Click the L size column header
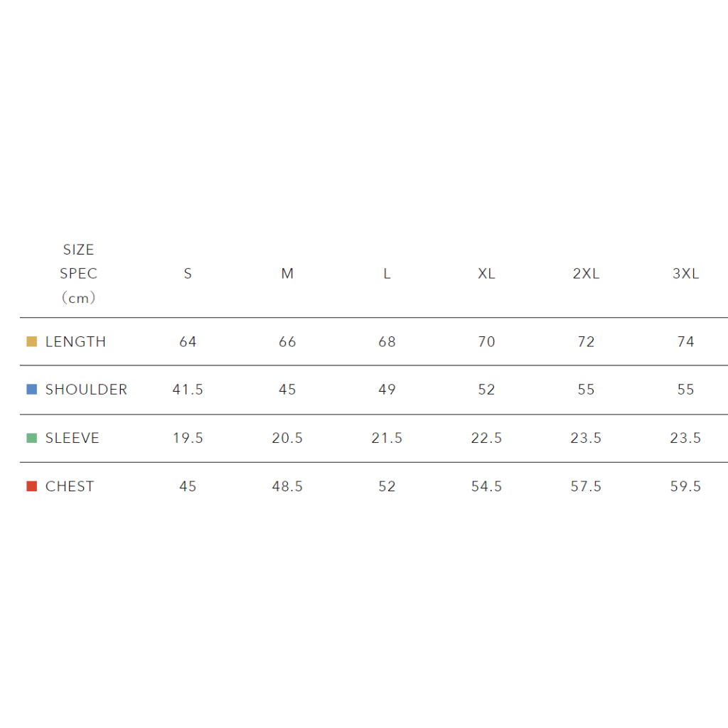The image size is (728, 728). (x=387, y=274)
